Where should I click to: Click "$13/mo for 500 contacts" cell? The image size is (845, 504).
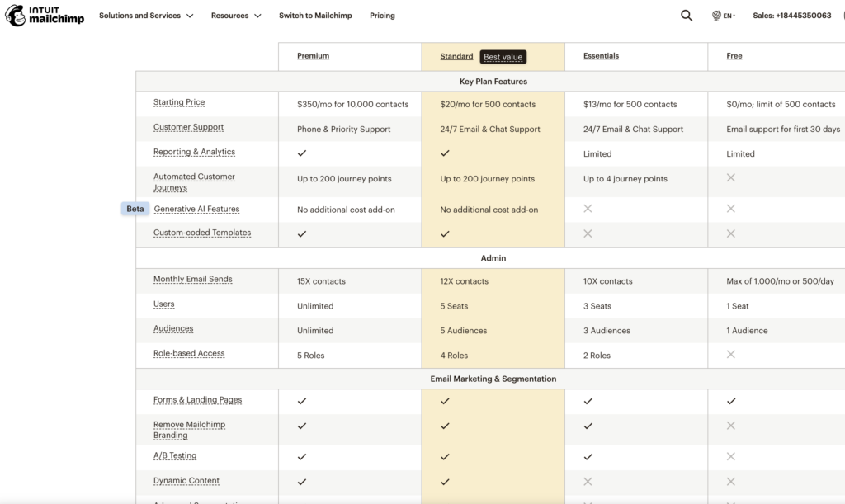click(x=630, y=105)
